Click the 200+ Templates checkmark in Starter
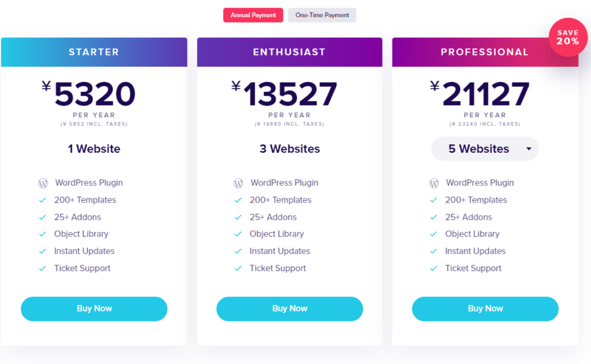 click(x=43, y=200)
